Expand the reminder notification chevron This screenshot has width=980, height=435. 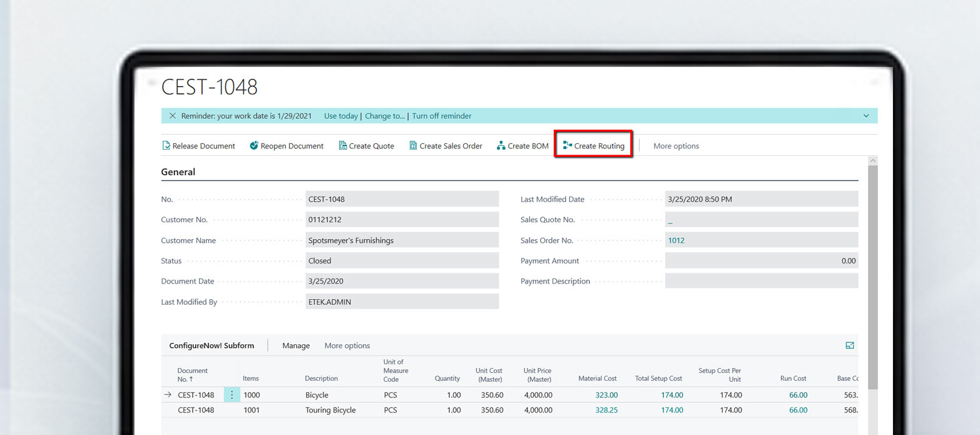866,116
